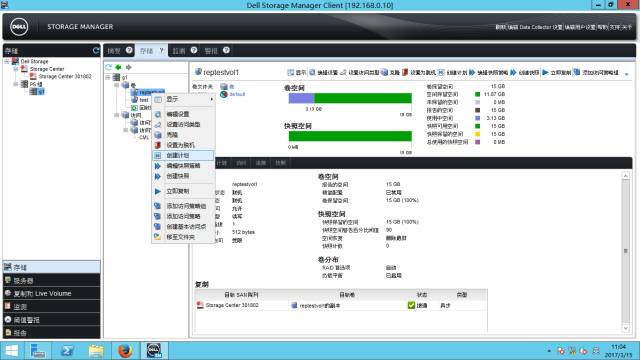Choose 设置访问类型 in the context menu
The height and width of the screenshot is (360, 640).
[x=183, y=124]
